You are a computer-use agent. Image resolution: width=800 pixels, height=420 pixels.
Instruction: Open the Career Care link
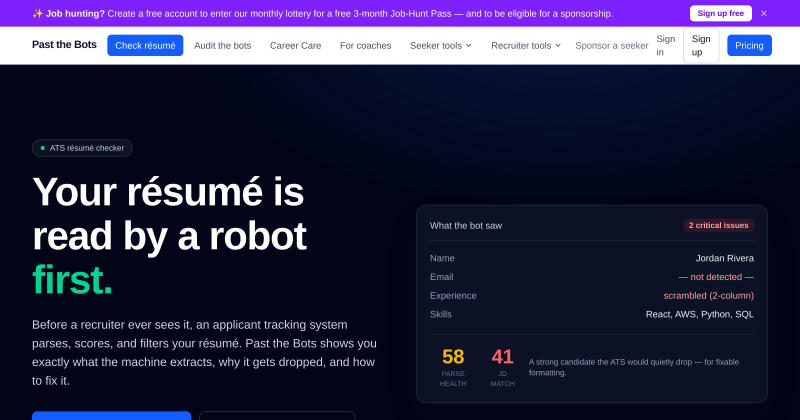(x=295, y=45)
